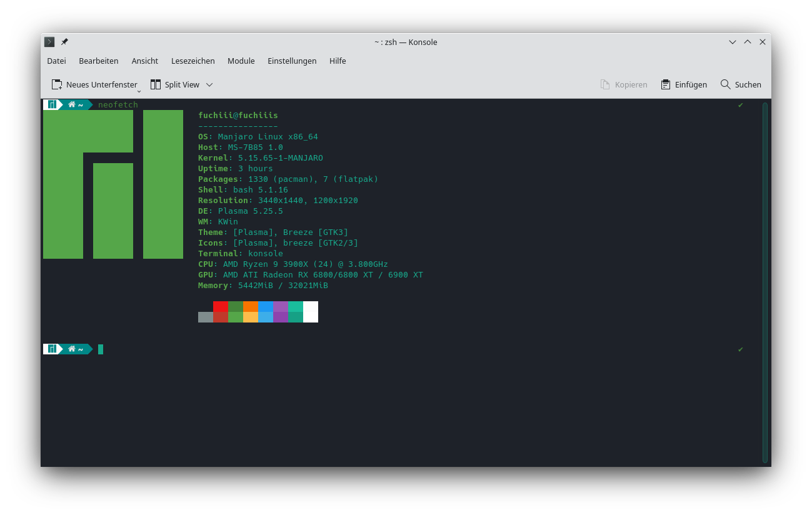This screenshot has height=515, width=812.
Task: Click the terminal cursor at the empty prompt
Action: tap(101, 349)
